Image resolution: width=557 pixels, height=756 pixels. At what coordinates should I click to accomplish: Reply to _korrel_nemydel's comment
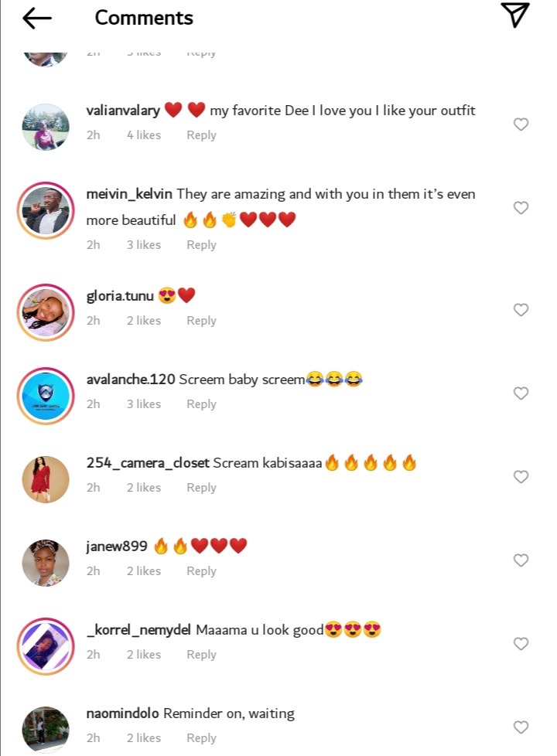201,654
